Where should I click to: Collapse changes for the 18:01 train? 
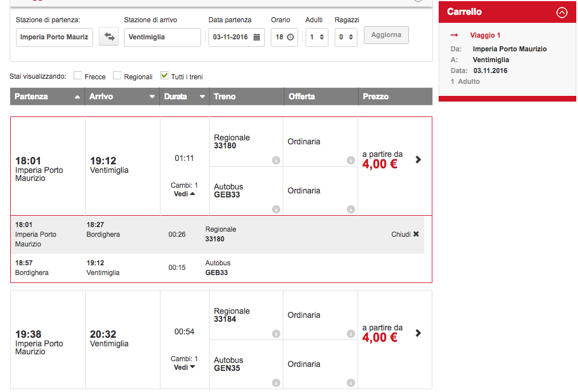pos(184,193)
